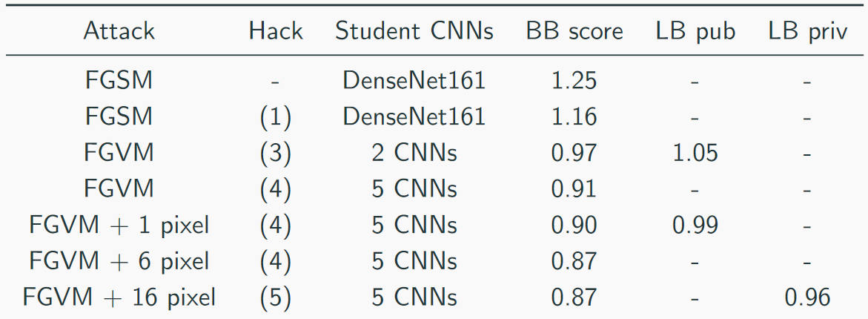
Task: Click the Attack column header
Action: (x=119, y=31)
